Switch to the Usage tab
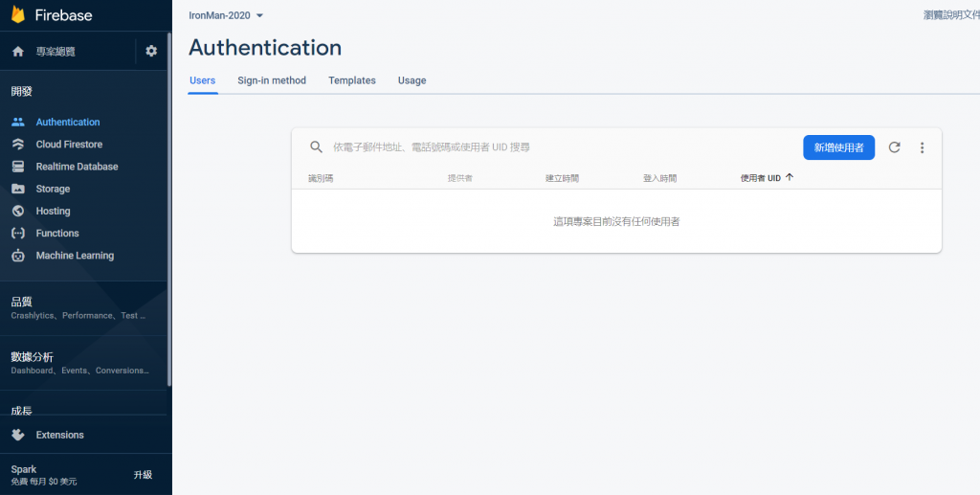Viewport: 980px width, 495px height. [x=412, y=80]
